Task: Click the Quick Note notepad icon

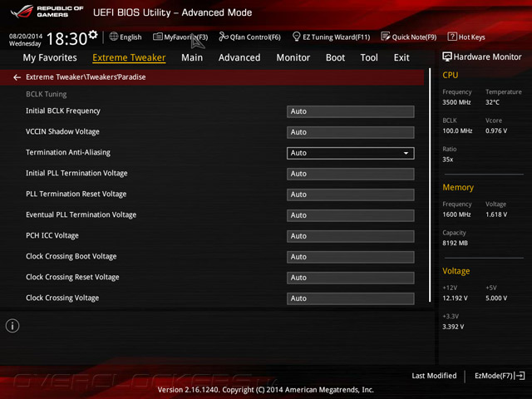Action: coord(386,37)
